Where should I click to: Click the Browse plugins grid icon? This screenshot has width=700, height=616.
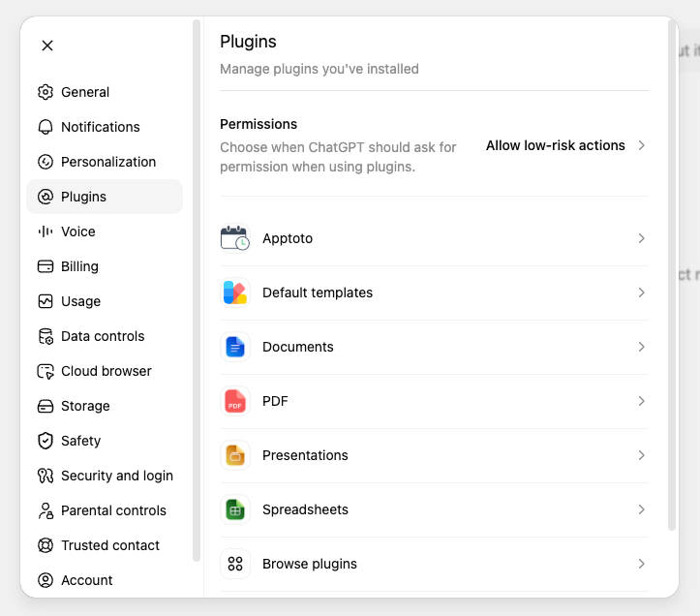(x=235, y=564)
